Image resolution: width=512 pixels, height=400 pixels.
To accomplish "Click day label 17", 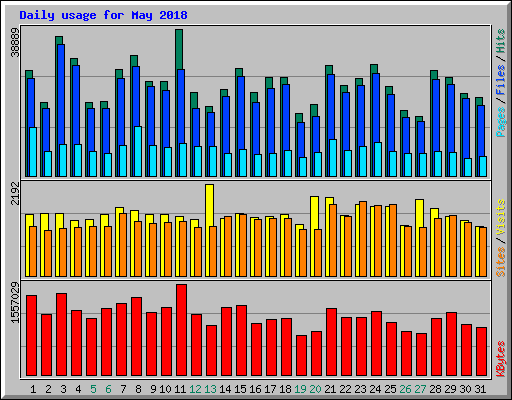I will pos(270,389).
